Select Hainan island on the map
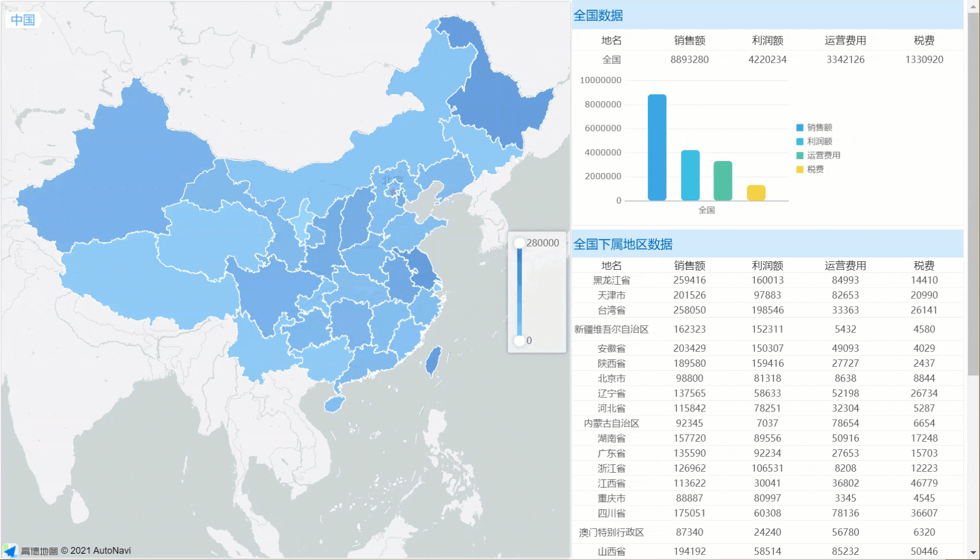 tap(334, 404)
